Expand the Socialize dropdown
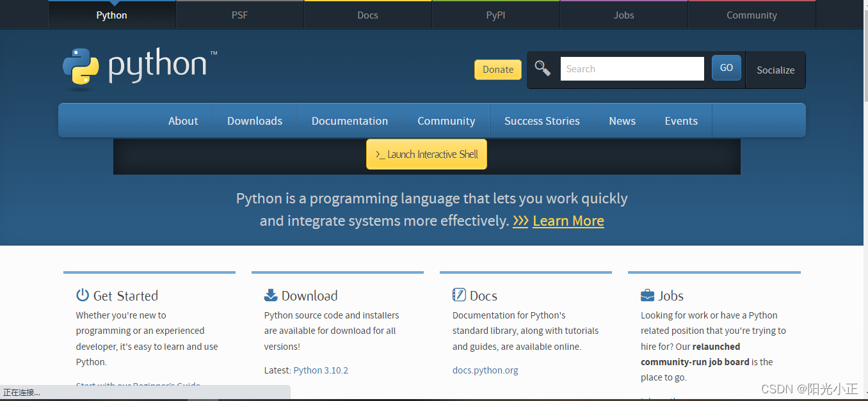This screenshot has height=401, width=868. (x=775, y=70)
